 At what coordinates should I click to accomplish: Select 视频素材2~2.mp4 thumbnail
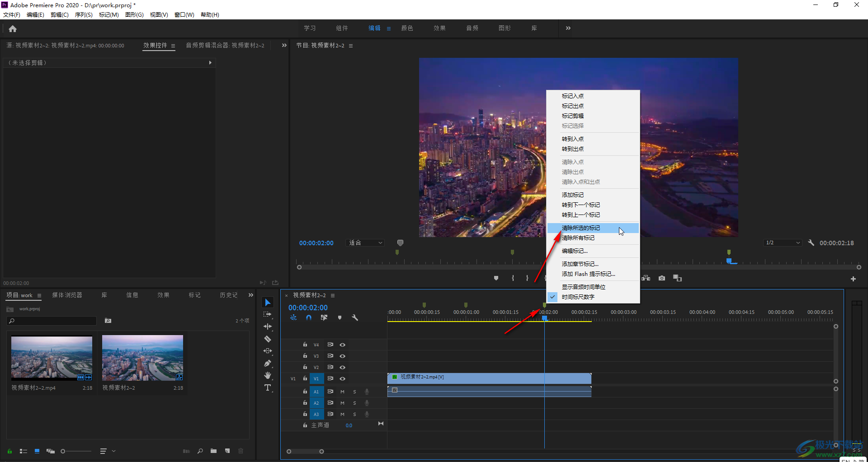pos(52,357)
